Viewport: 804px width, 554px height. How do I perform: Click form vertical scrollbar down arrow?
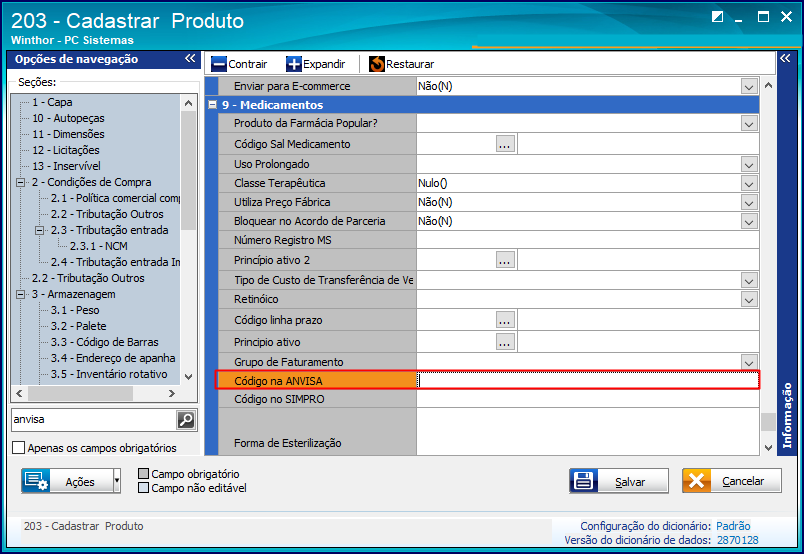768,447
